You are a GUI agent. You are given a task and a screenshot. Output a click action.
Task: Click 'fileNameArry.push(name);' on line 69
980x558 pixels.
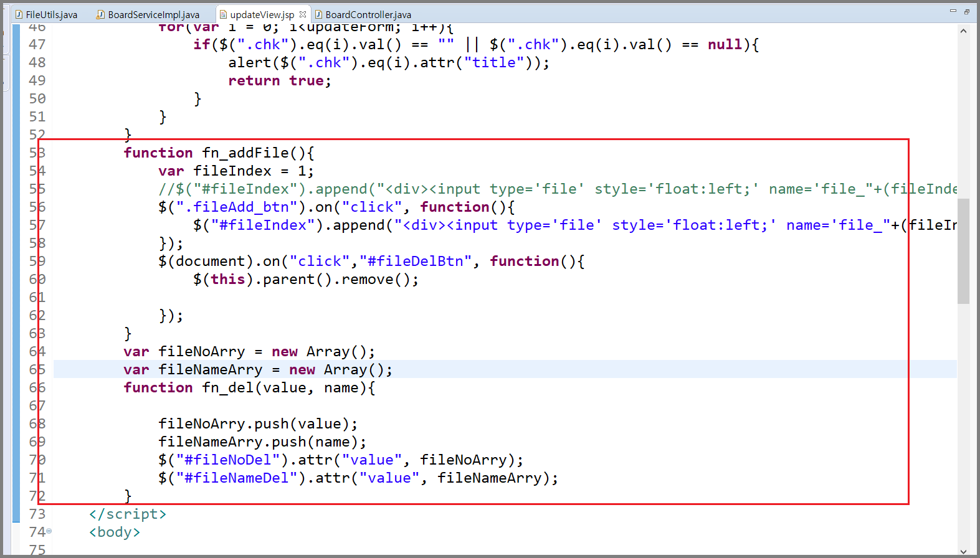(x=262, y=442)
